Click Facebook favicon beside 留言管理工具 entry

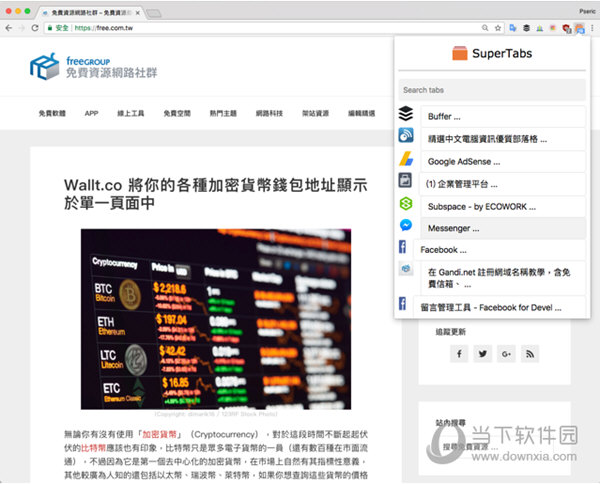[x=402, y=303]
